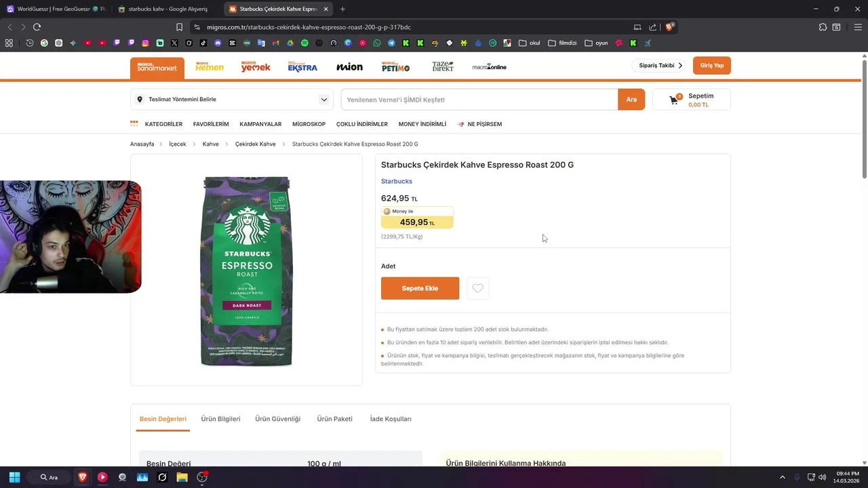
Task: Open the FAVORİLERİM menu item
Action: tap(211, 124)
